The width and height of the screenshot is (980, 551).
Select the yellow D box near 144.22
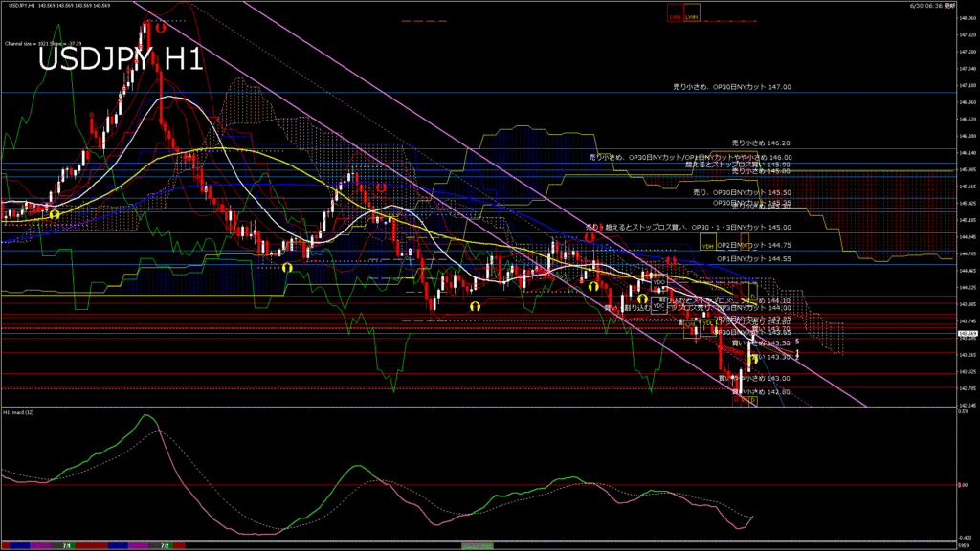tap(753, 293)
